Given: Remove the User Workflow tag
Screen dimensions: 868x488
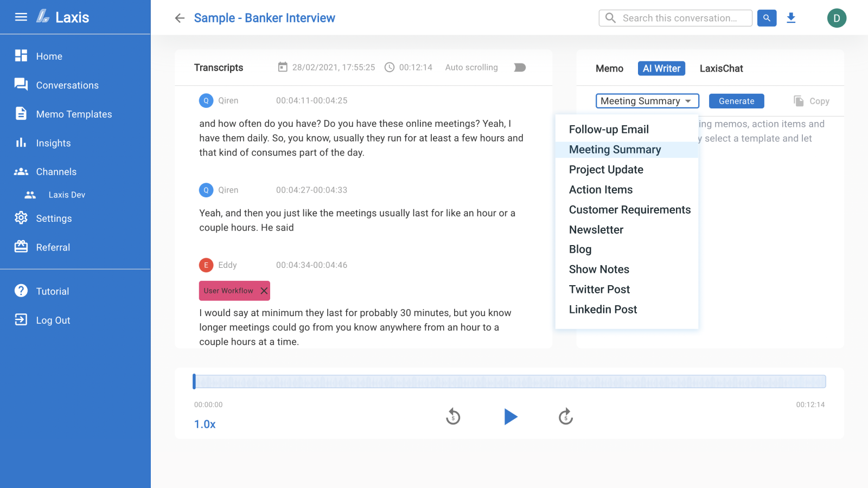Looking at the screenshot, I should [264, 291].
